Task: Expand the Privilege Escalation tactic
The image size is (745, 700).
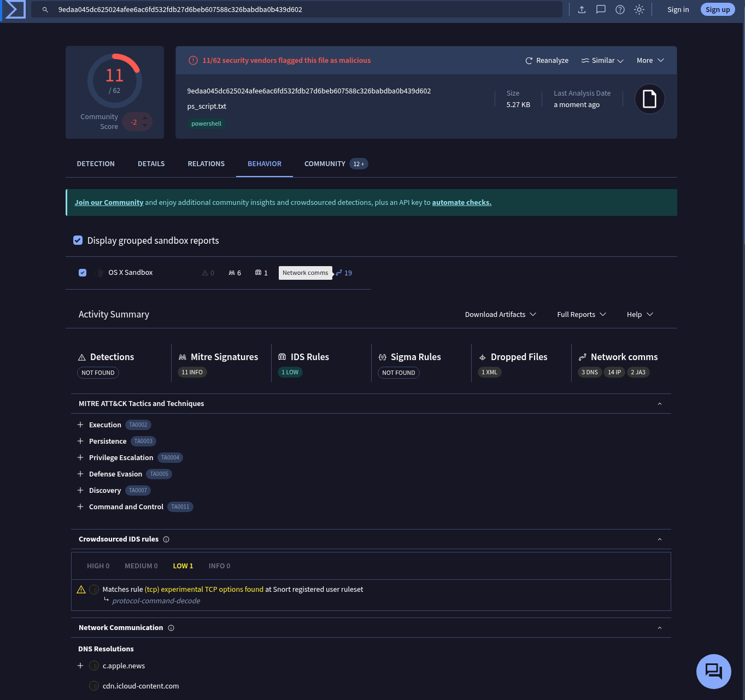Action: tap(80, 458)
